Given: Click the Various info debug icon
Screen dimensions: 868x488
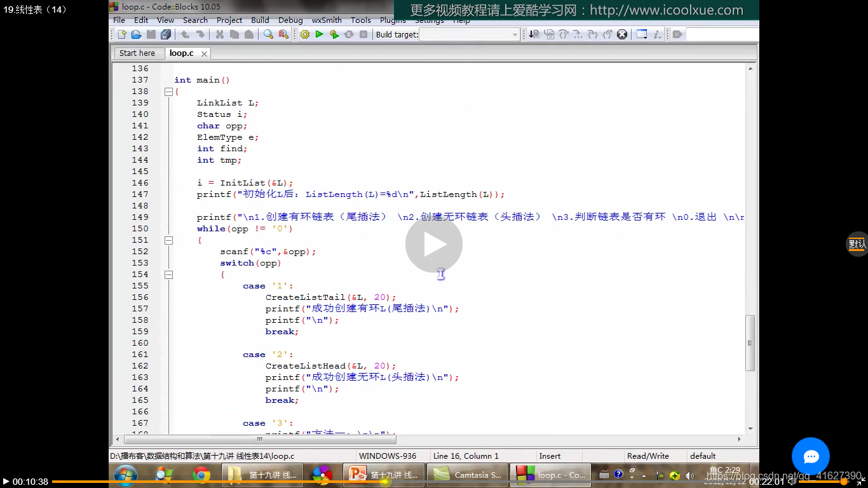Looking at the screenshot, I should (x=657, y=34).
